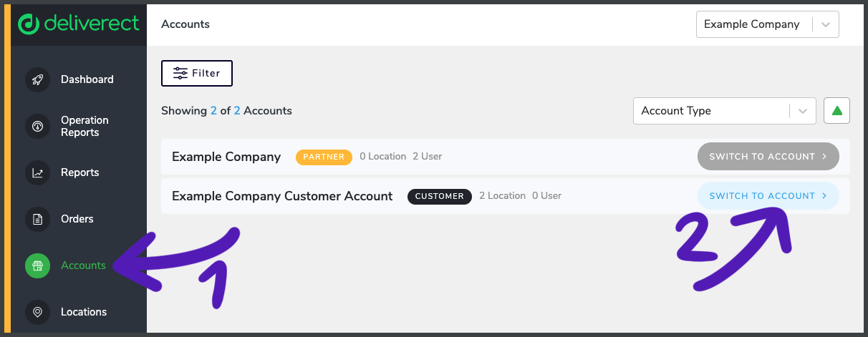Open the Filter button
Image resolution: width=868 pixels, height=337 pixels.
click(x=197, y=73)
